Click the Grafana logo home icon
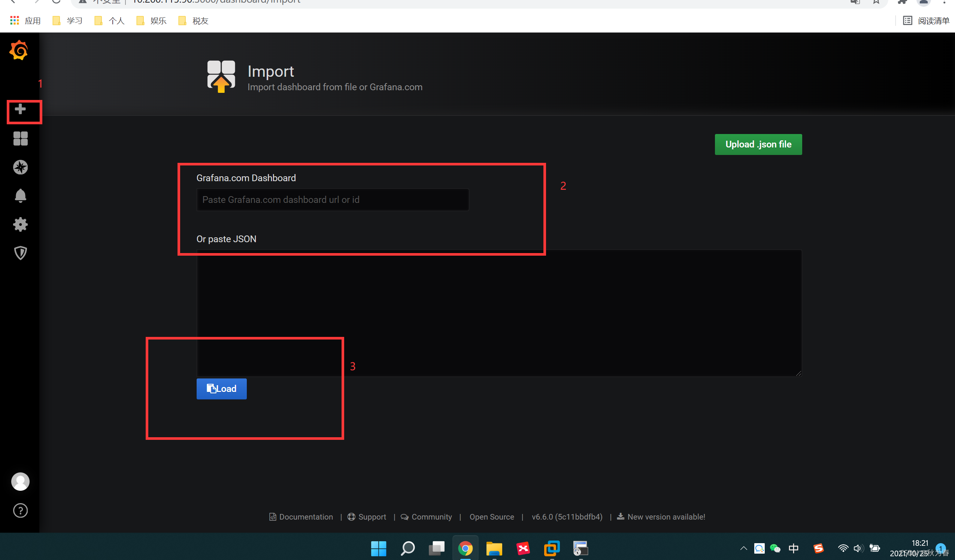Viewport: 955px width, 560px height. point(19,51)
